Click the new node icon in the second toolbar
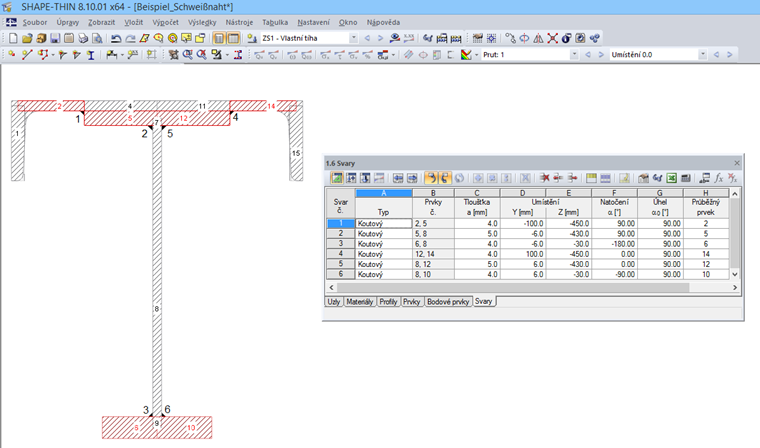The width and height of the screenshot is (760, 448). [12, 55]
